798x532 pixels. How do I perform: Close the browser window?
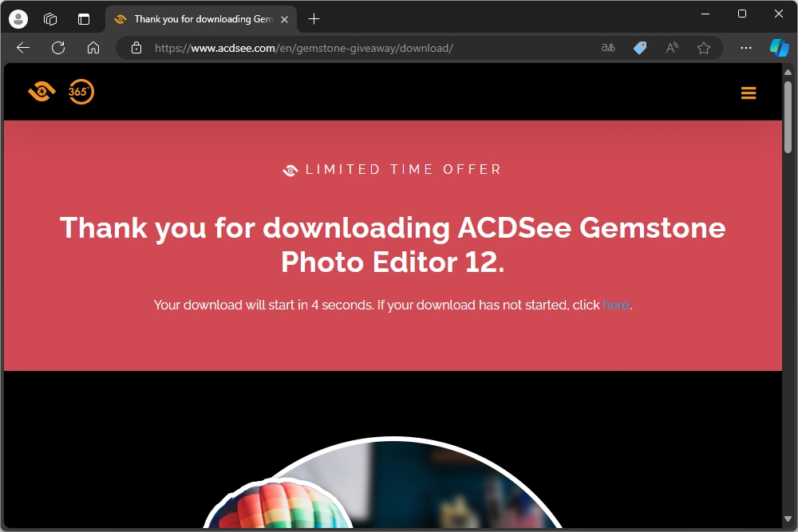(x=779, y=14)
